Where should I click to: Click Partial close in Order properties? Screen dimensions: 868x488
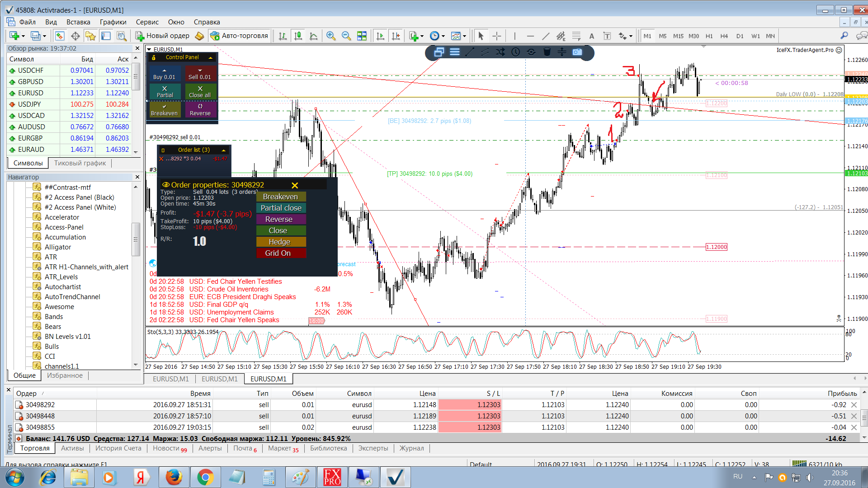pyautogui.click(x=281, y=208)
